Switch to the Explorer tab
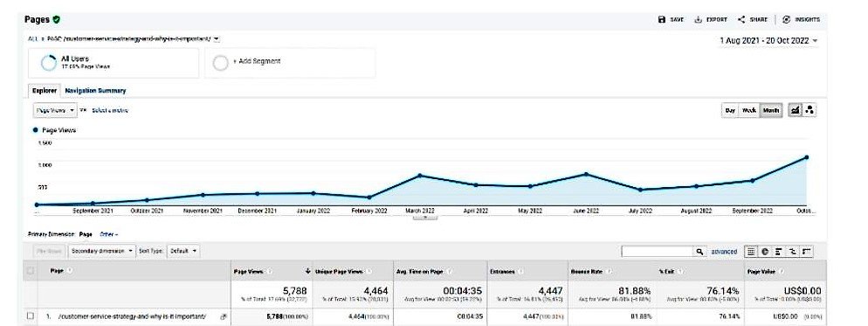Image resolution: width=868 pixels, height=326 pixels. [x=45, y=90]
